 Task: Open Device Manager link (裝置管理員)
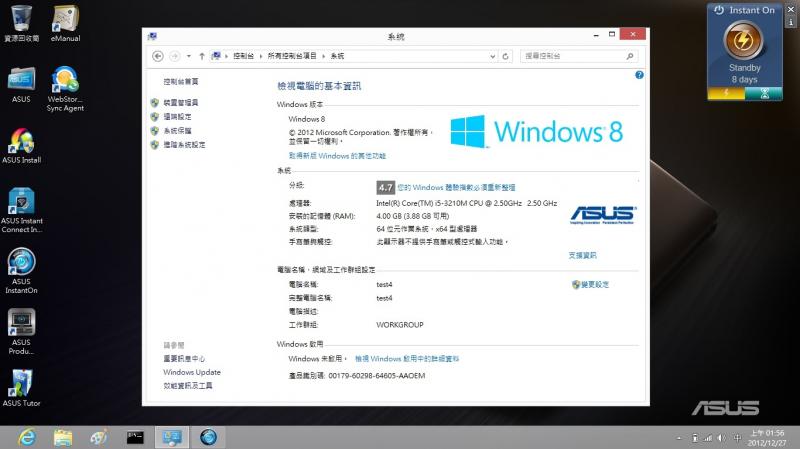click(x=181, y=103)
